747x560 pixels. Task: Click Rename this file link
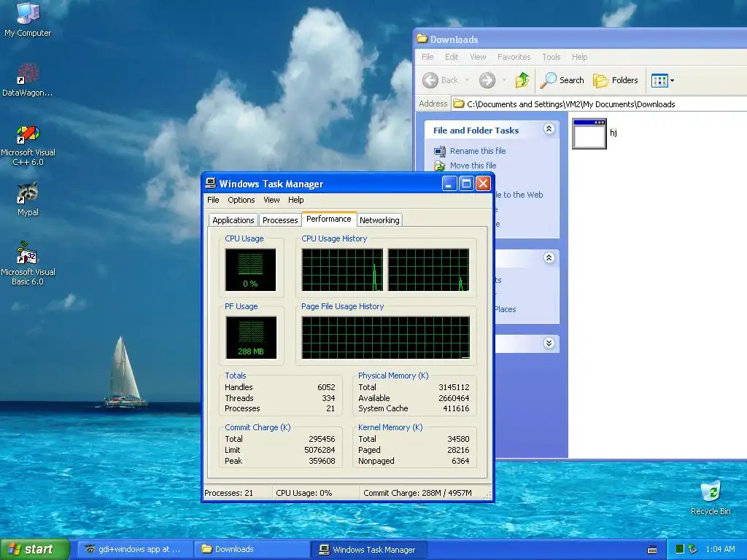coord(478,151)
